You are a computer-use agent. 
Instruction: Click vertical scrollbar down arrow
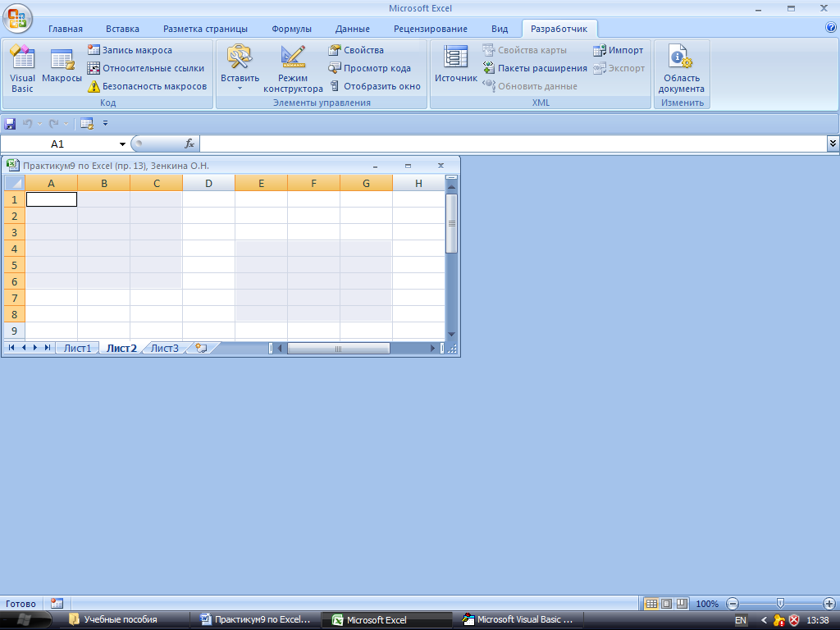point(452,335)
